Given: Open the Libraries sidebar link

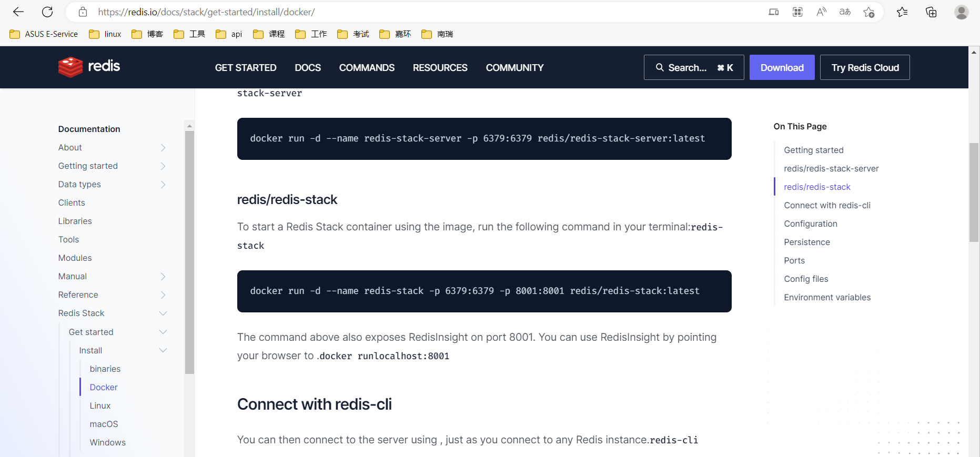Looking at the screenshot, I should (75, 221).
